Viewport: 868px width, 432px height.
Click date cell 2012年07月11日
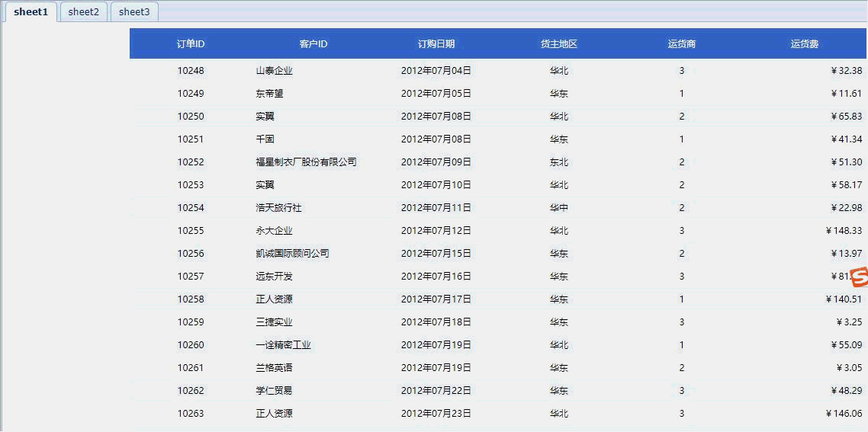click(x=436, y=208)
